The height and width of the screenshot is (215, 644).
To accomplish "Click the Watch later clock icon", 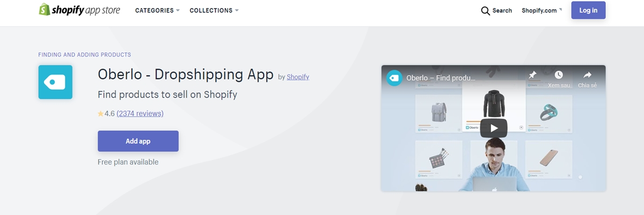I will tap(559, 75).
